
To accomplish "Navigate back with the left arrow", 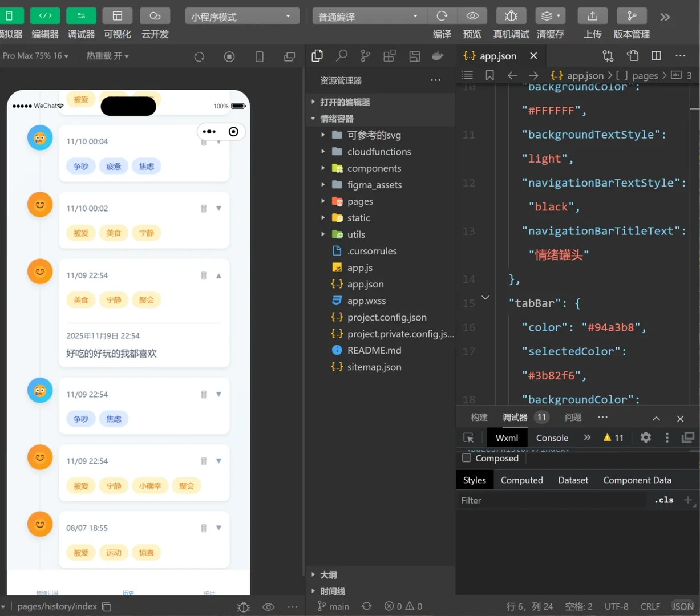I will click(512, 75).
